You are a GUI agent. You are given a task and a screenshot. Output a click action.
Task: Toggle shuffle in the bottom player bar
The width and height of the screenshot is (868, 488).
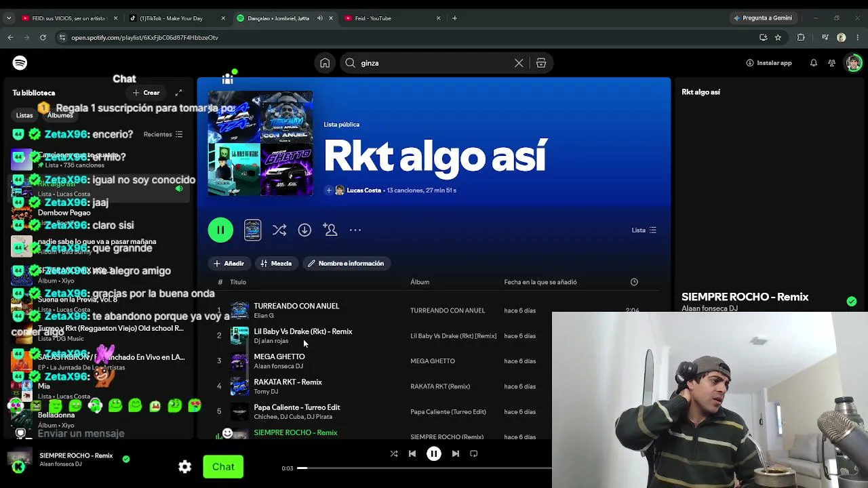tap(394, 453)
